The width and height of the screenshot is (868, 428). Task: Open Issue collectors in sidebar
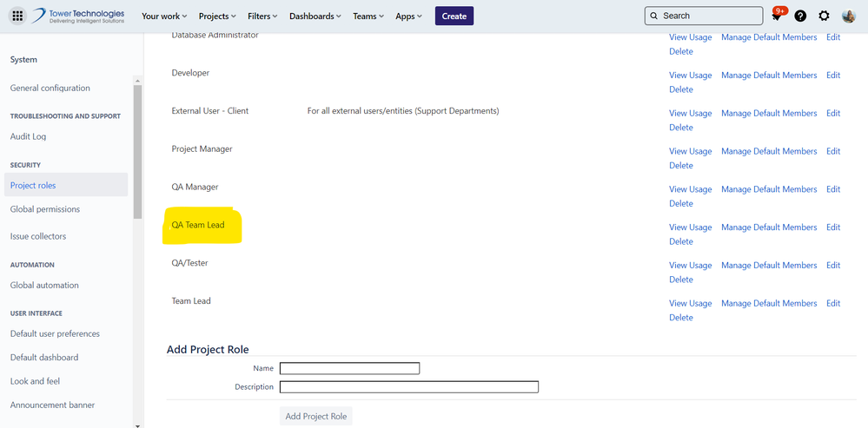(x=38, y=236)
